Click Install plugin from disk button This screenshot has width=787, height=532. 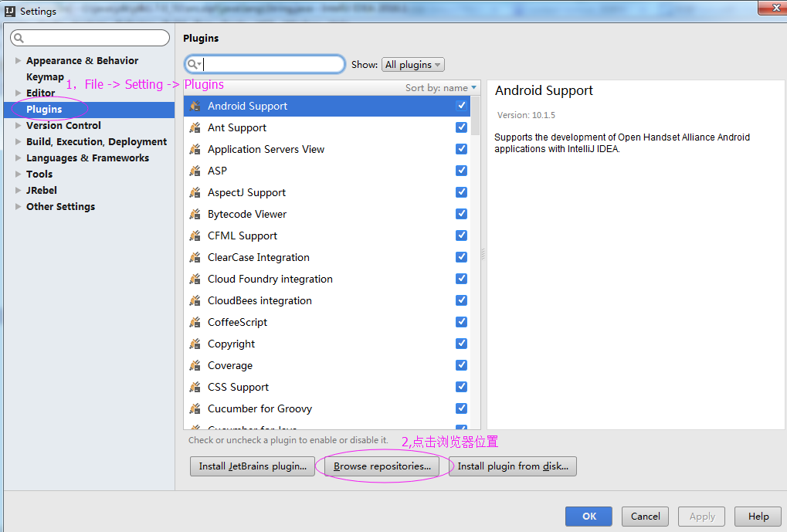(x=513, y=466)
